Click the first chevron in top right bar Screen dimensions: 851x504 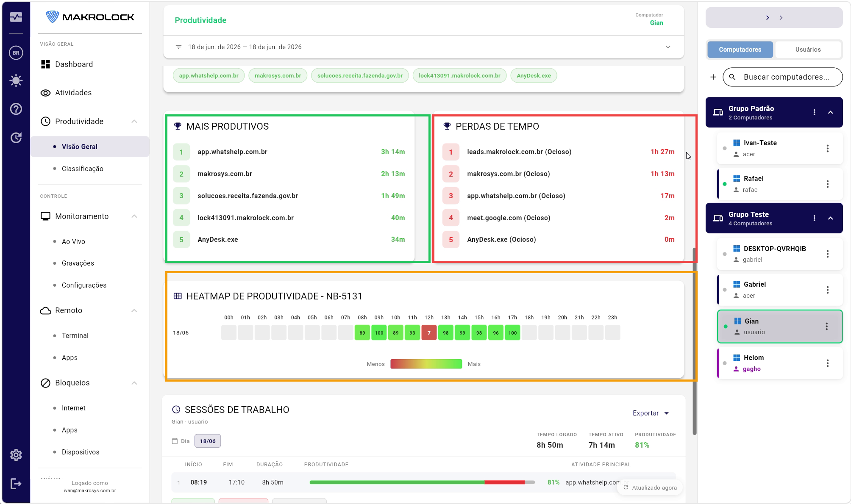[x=768, y=18]
